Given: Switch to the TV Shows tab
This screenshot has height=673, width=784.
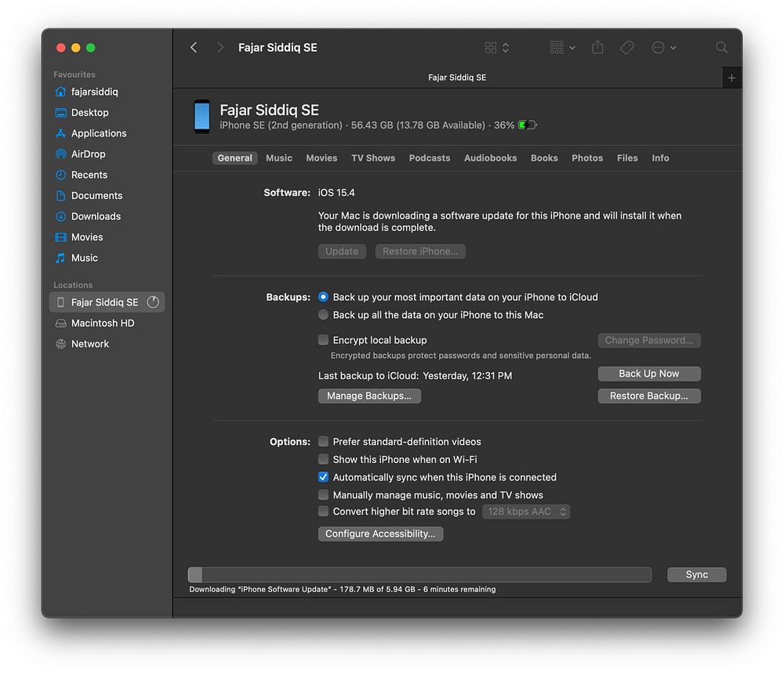Looking at the screenshot, I should click(373, 158).
